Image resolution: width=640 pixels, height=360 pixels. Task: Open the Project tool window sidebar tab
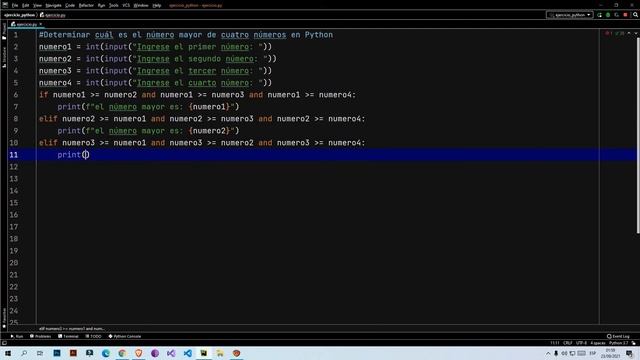4,31
